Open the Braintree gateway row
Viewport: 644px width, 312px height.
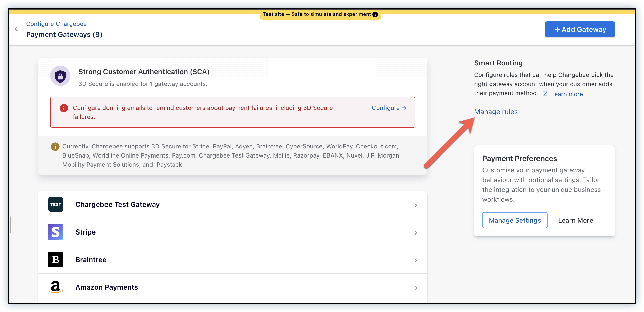tap(233, 260)
